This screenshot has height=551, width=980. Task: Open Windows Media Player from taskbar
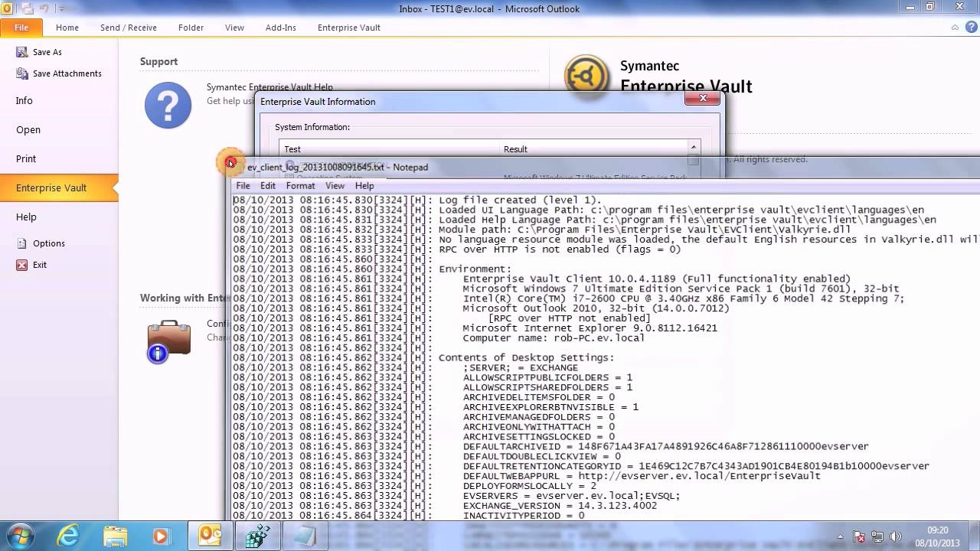pos(162,536)
